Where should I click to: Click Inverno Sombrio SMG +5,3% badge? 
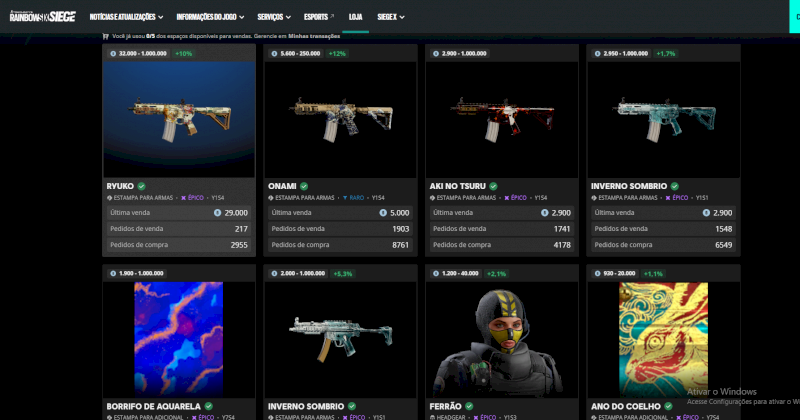[x=343, y=274]
